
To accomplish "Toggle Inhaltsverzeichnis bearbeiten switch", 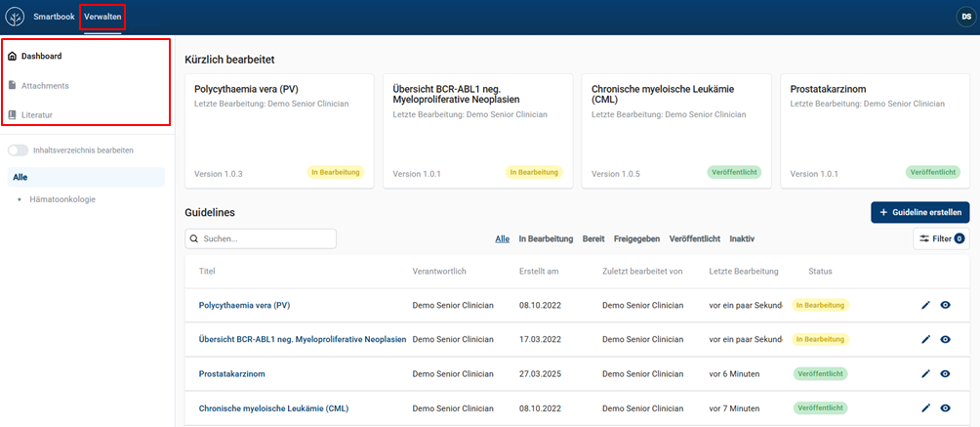I will pos(18,150).
